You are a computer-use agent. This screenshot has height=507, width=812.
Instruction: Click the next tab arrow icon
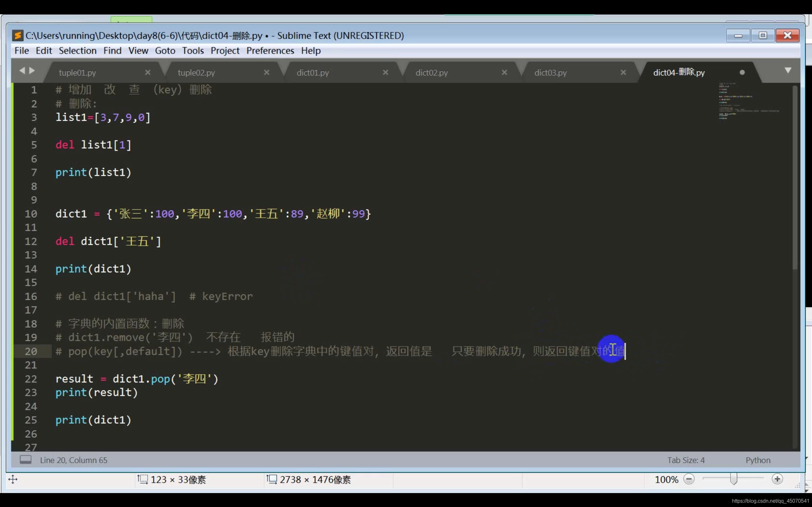pos(32,70)
